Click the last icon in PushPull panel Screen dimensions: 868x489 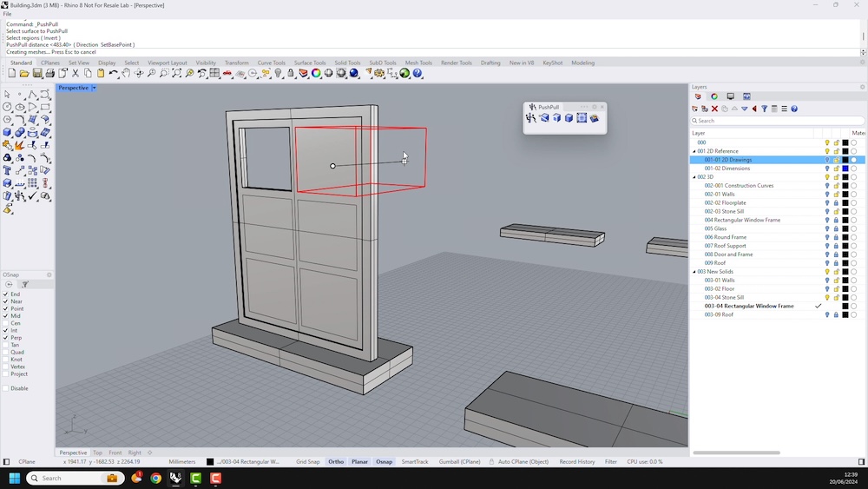594,118
